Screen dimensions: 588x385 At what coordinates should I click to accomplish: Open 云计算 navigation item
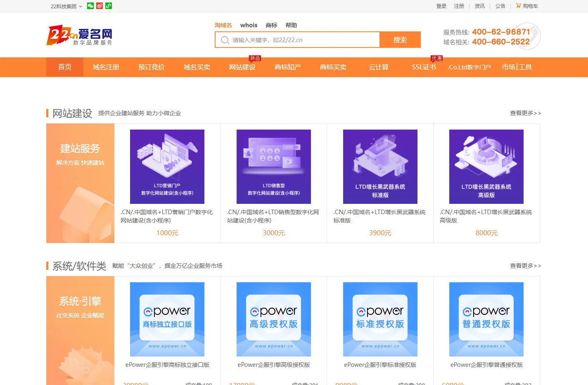click(x=379, y=67)
